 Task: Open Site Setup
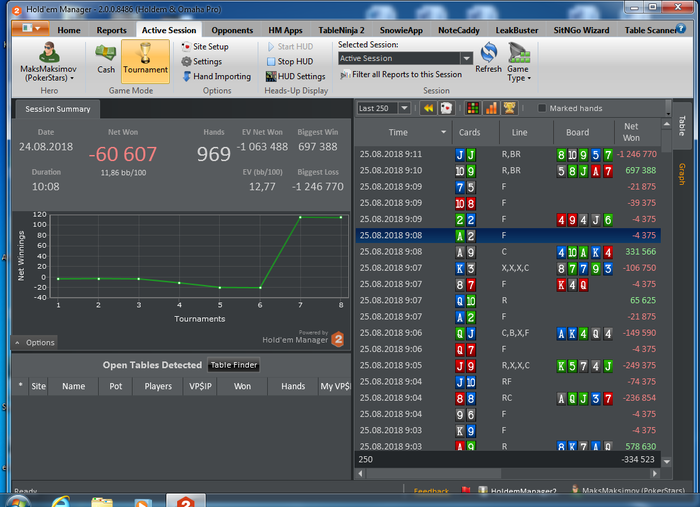pyautogui.click(x=205, y=46)
